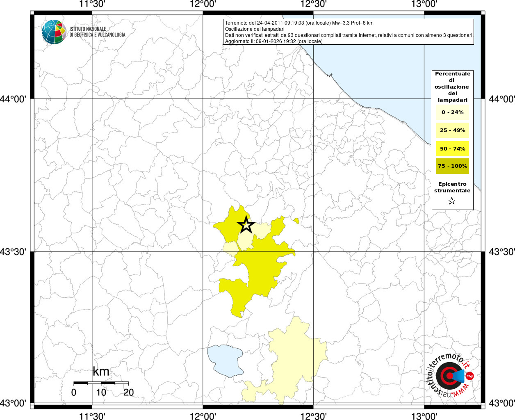
Task: Click the right axis label 44°00'
Action: click(x=502, y=99)
